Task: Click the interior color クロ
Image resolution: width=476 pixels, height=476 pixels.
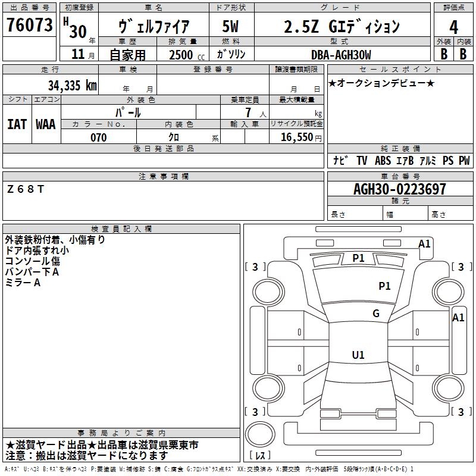Action: tap(174, 137)
